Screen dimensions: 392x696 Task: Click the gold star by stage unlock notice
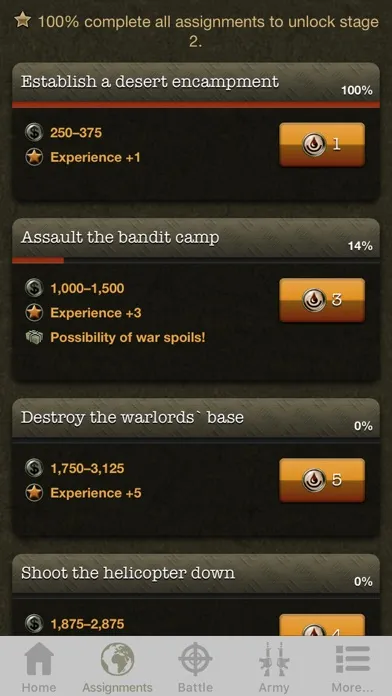pos(22,20)
